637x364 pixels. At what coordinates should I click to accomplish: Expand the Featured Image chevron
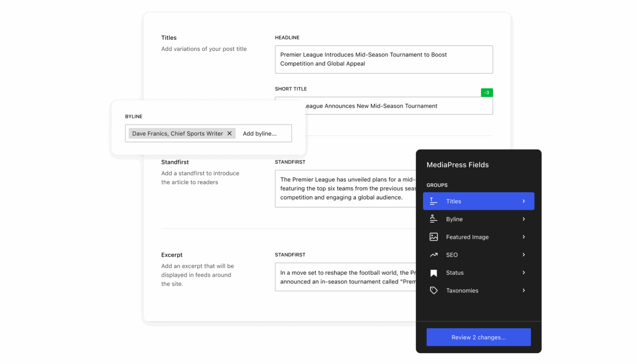524,237
